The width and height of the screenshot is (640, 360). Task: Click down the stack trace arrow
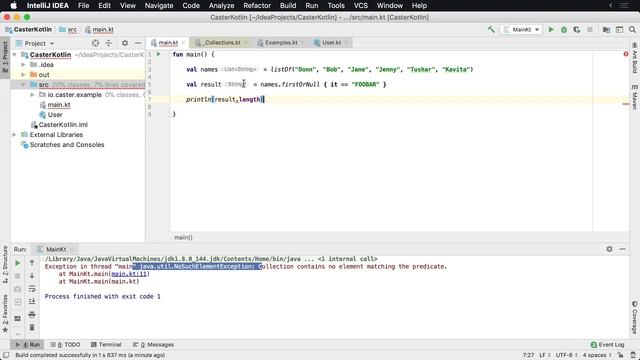(x=32, y=276)
